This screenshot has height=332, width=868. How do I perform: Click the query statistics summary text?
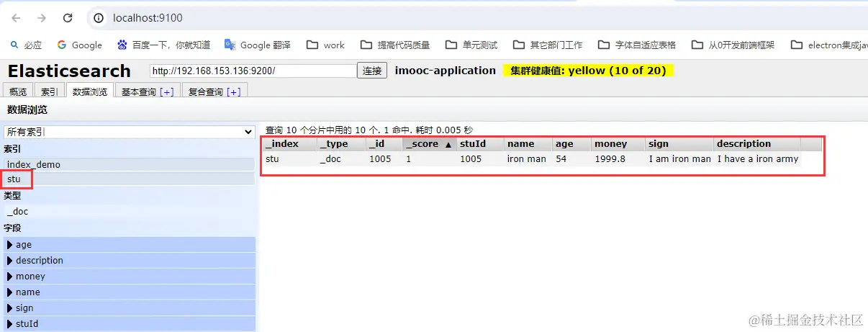coord(369,130)
